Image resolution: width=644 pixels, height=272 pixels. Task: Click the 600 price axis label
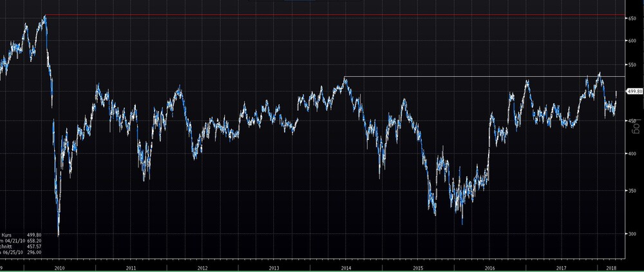click(x=632, y=40)
